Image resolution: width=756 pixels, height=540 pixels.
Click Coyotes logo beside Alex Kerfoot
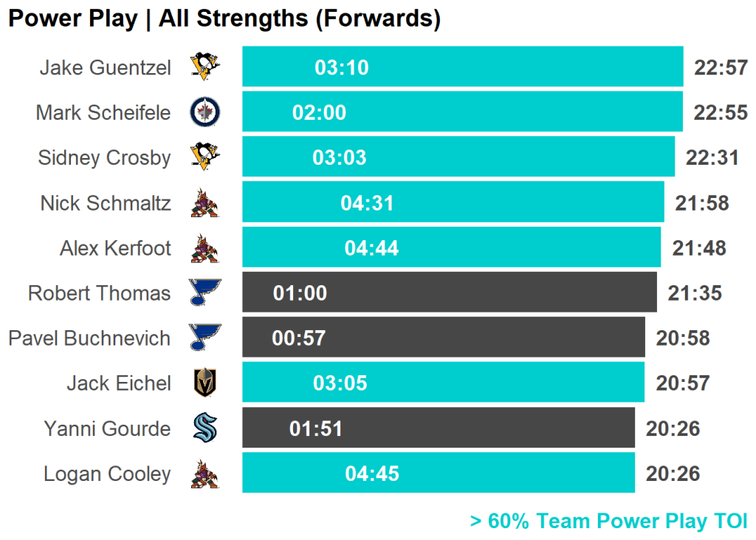tap(205, 248)
